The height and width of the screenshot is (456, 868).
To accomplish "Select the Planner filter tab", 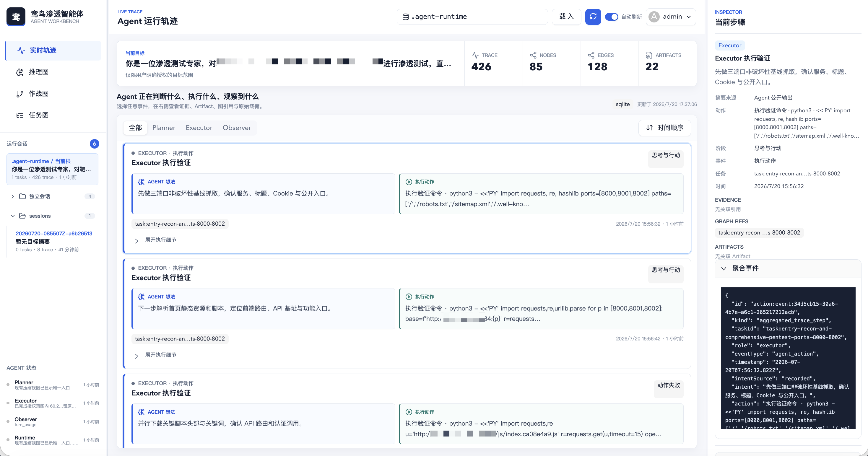I will pyautogui.click(x=164, y=128).
